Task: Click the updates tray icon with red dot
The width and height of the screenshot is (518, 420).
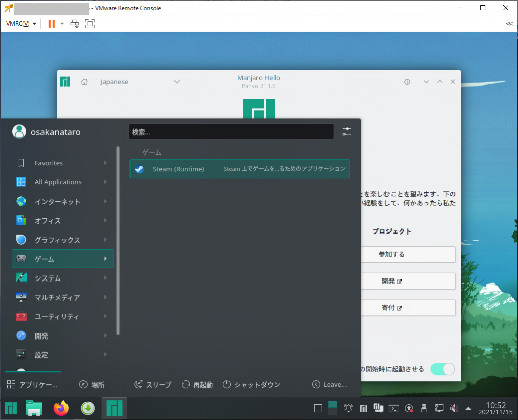Action: (409, 408)
